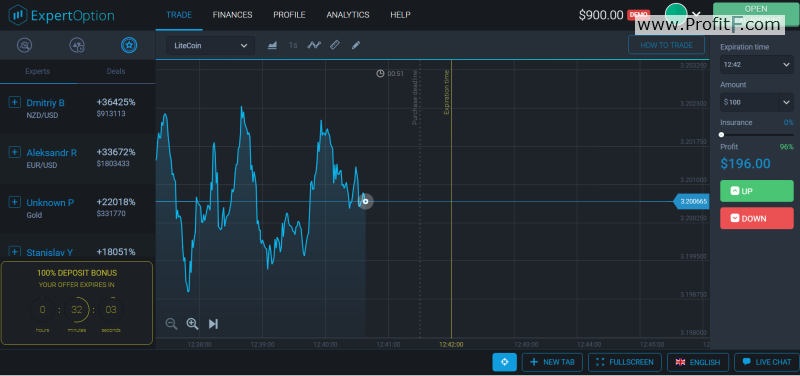Image resolution: width=800 pixels, height=376 pixels.
Task: Click the 96% profit percentage
Action: tap(786, 147)
